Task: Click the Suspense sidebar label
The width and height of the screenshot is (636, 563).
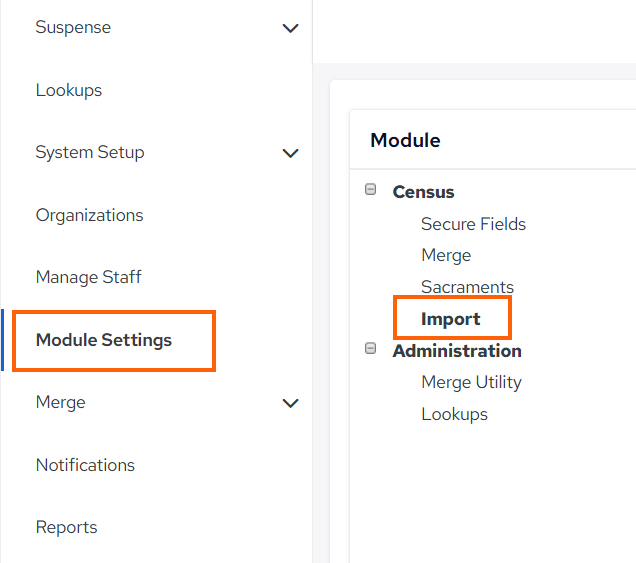Action: pyautogui.click(x=73, y=28)
